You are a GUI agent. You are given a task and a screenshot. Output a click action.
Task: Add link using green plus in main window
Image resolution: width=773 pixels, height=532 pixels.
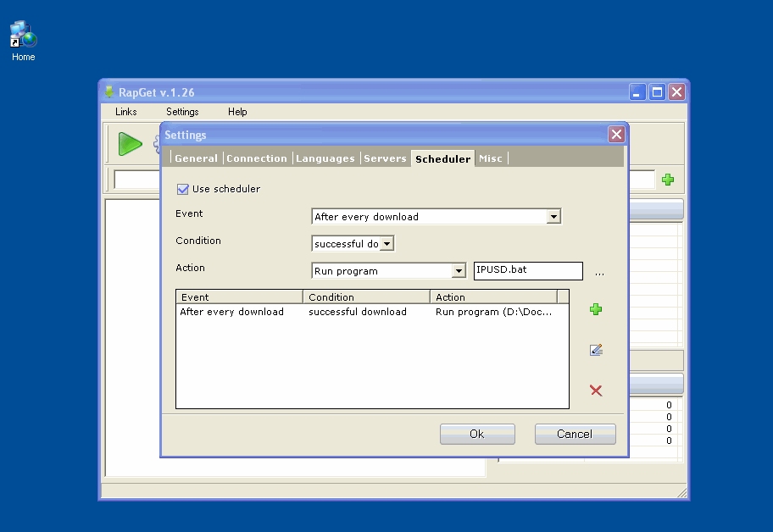tap(668, 180)
